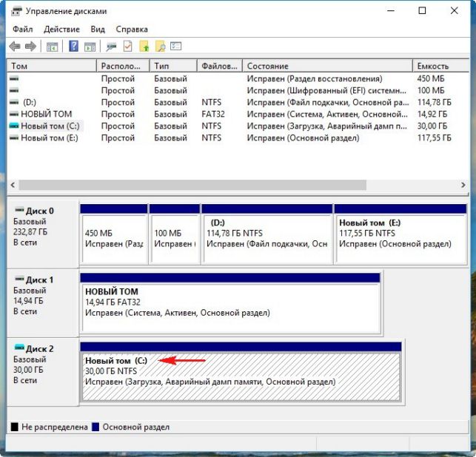Click the Не распределена legend label

pos(55,427)
